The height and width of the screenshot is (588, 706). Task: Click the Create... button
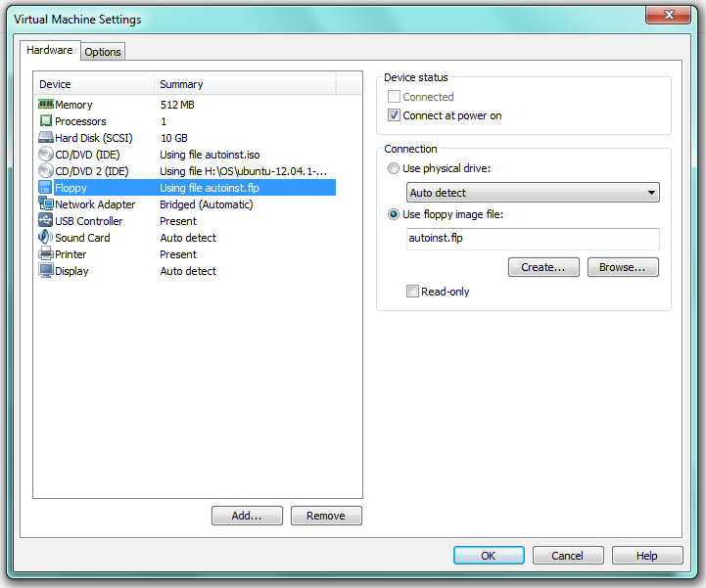tap(543, 267)
